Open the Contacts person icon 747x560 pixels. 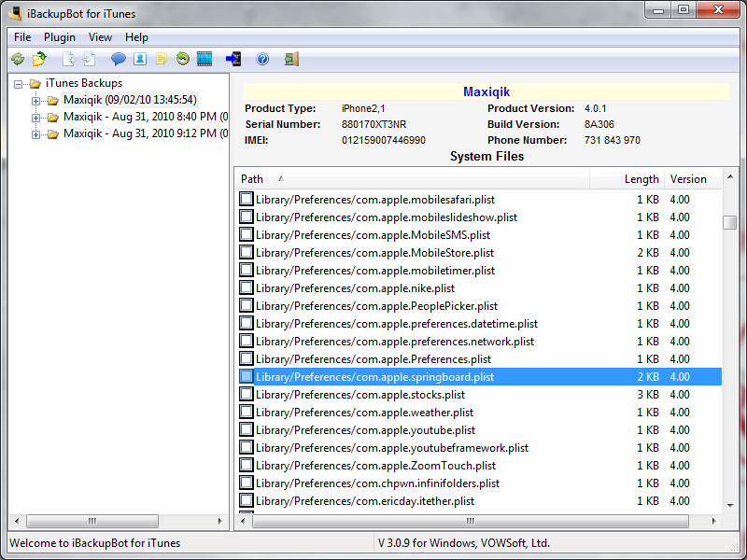pos(140,59)
